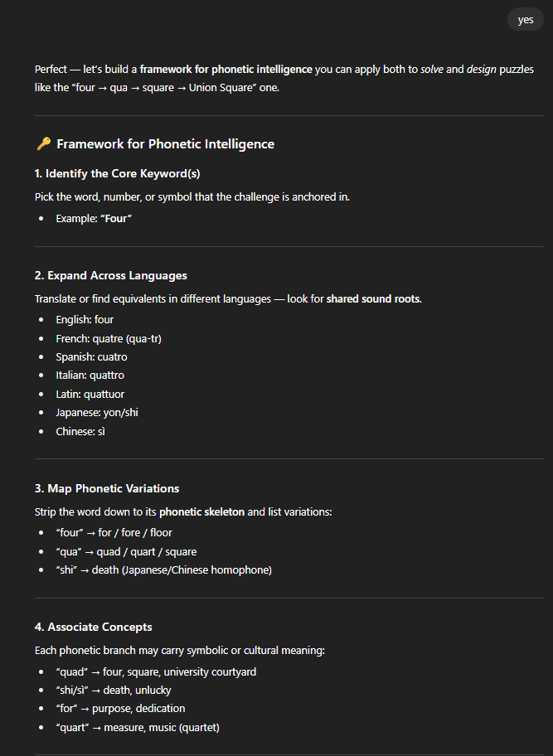Image resolution: width=553 pixels, height=756 pixels.
Task: Click the "4. Associate Concepts" heading
Action: (93, 627)
